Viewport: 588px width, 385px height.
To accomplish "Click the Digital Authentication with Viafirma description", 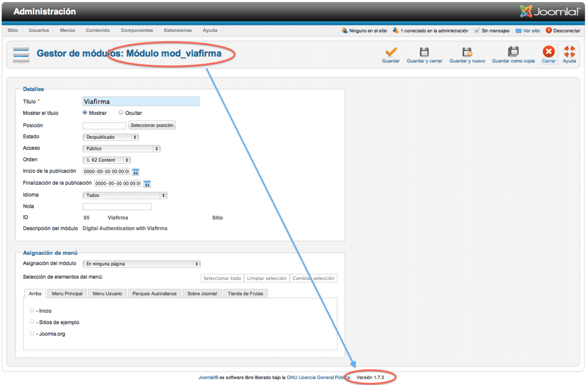I will tap(125, 229).
